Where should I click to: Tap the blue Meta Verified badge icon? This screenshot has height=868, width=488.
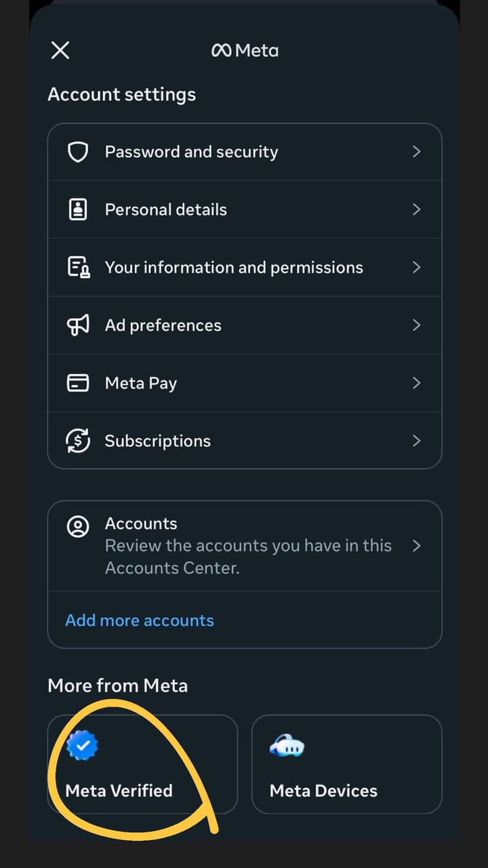83,746
